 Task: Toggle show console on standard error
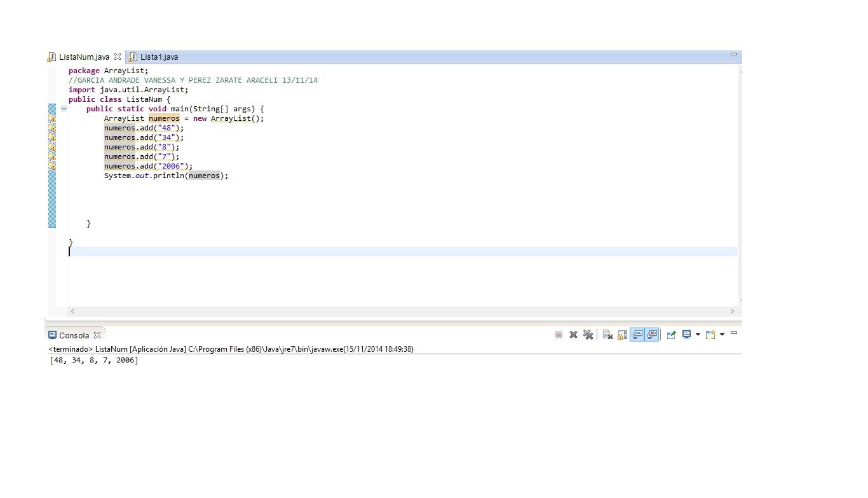(651, 335)
